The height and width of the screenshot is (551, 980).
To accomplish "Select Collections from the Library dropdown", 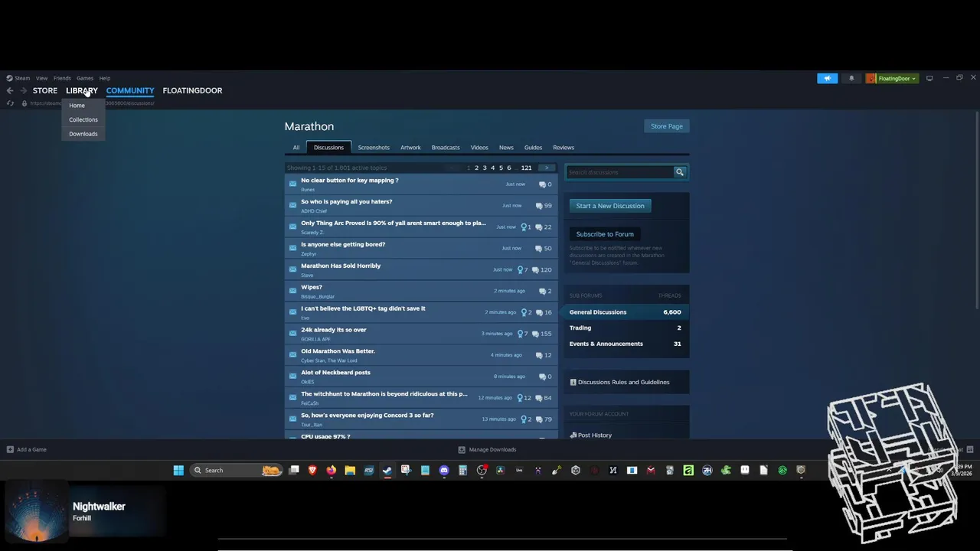I will click(83, 119).
